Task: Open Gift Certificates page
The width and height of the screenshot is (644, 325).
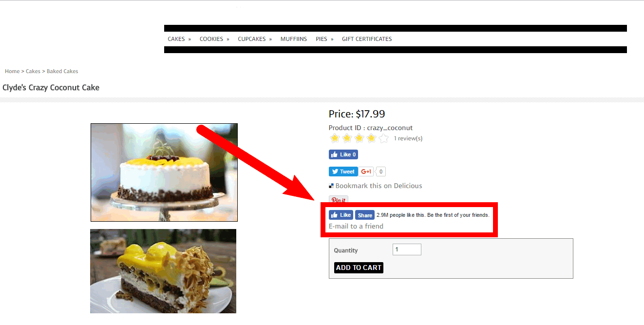Action: click(x=367, y=39)
